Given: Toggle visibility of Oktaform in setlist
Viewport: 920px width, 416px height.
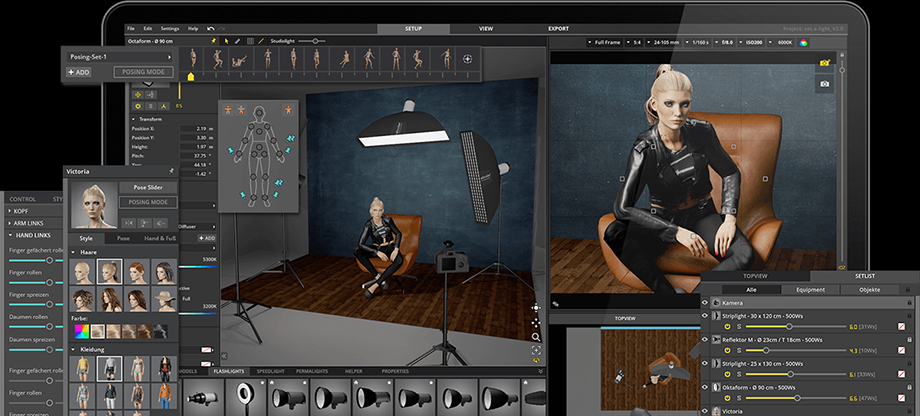Looking at the screenshot, I should click(x=706, y=387).
